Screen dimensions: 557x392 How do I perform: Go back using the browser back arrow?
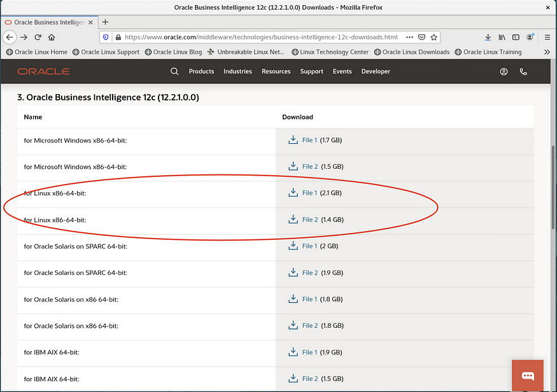coord(10,38)
